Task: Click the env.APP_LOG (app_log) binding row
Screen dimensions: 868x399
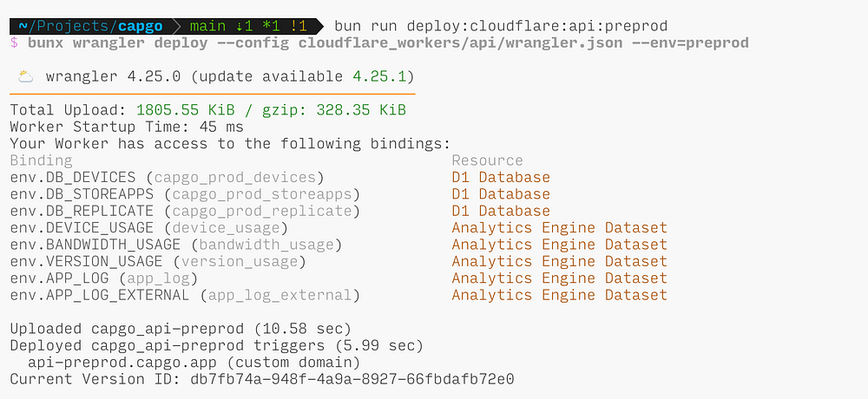Action: [104, 278]
